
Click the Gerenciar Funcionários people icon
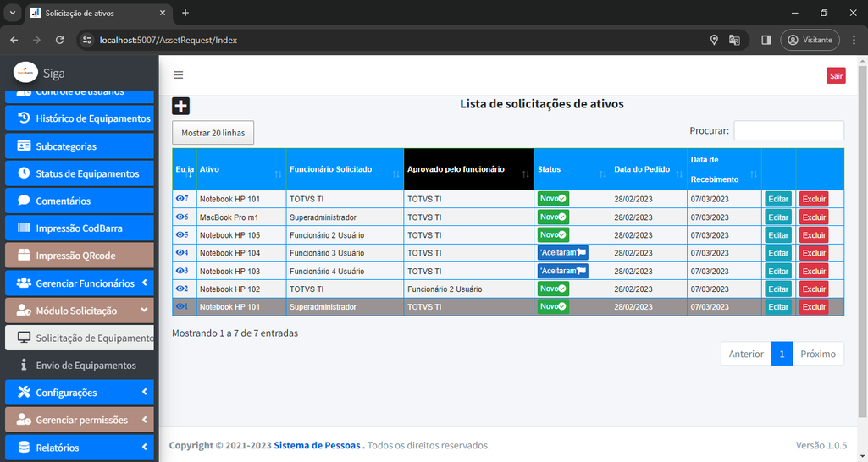coord(24,282)
